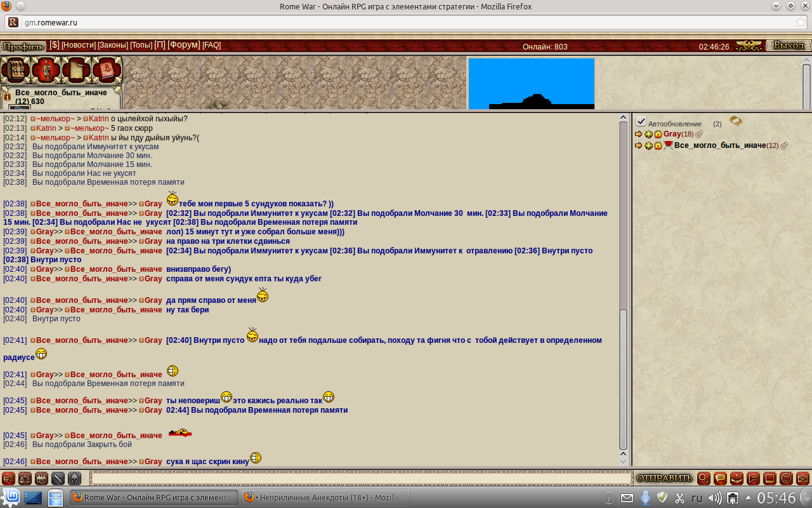Click the square screen icon in chat bar
This screenshot has height=508, width=812.
coord(769,478)
